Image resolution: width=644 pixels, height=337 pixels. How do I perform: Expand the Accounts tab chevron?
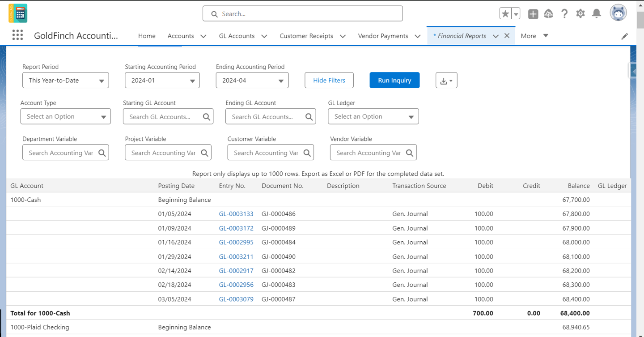203,36
